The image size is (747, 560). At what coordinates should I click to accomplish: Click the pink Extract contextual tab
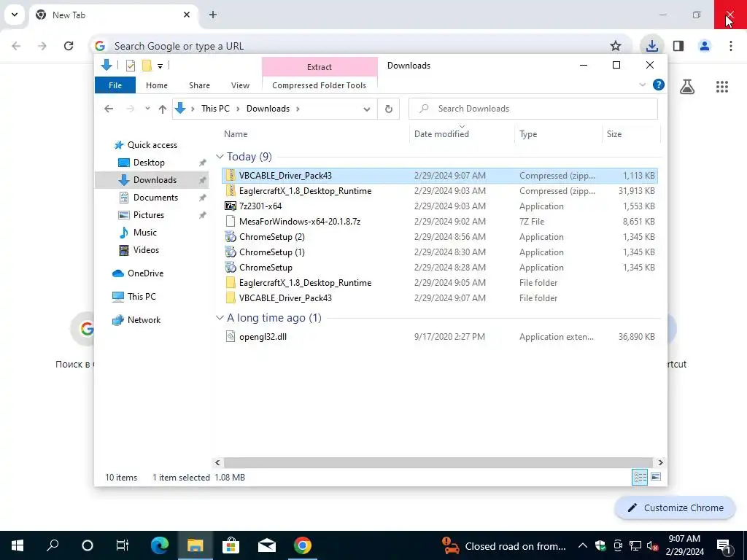(x=320, y=66)
